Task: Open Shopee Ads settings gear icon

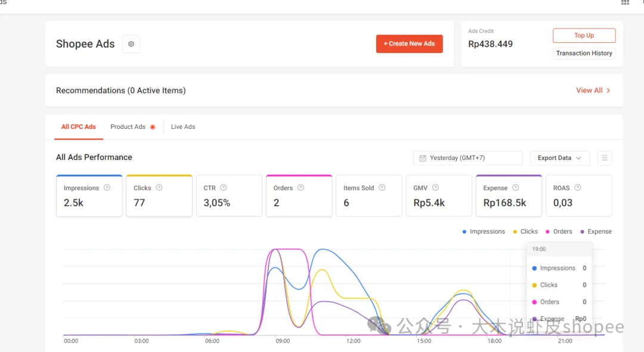Action: tap(131, 44)
